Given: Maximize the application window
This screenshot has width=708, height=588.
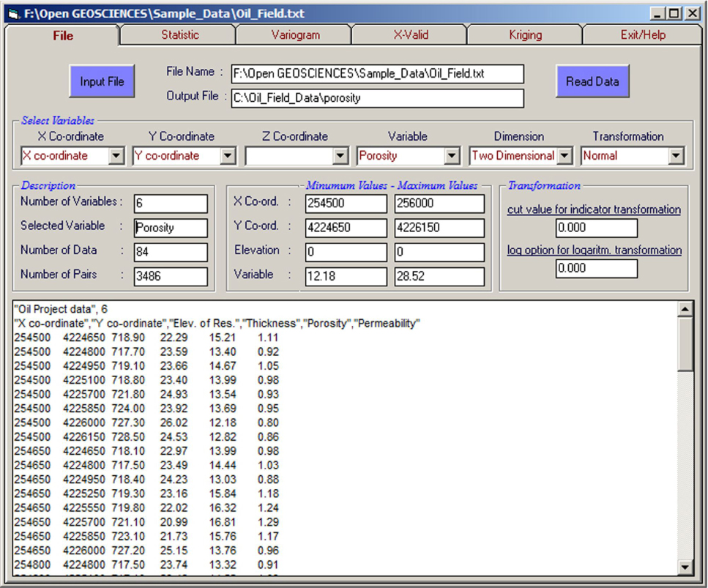Looking at the screenshot, I should [674, 13].
